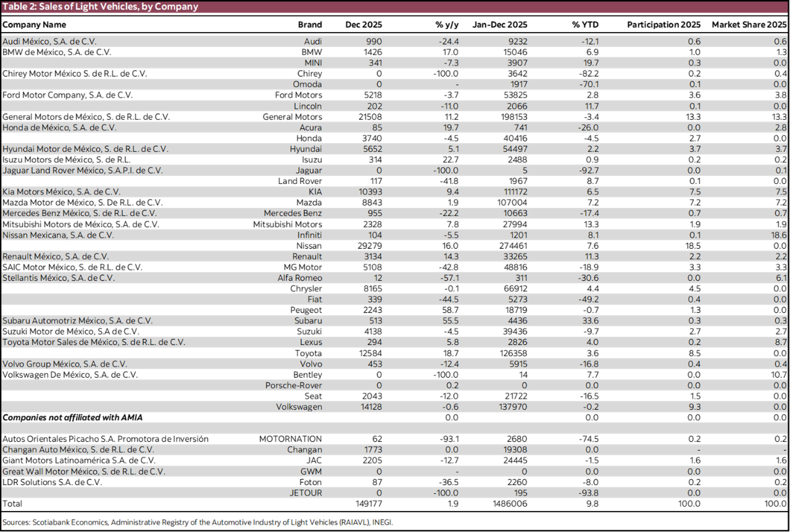The width and height of the screenshot is (790, 532).
Task: Click the Subaru Automotriz México company name
Action: 77,321
